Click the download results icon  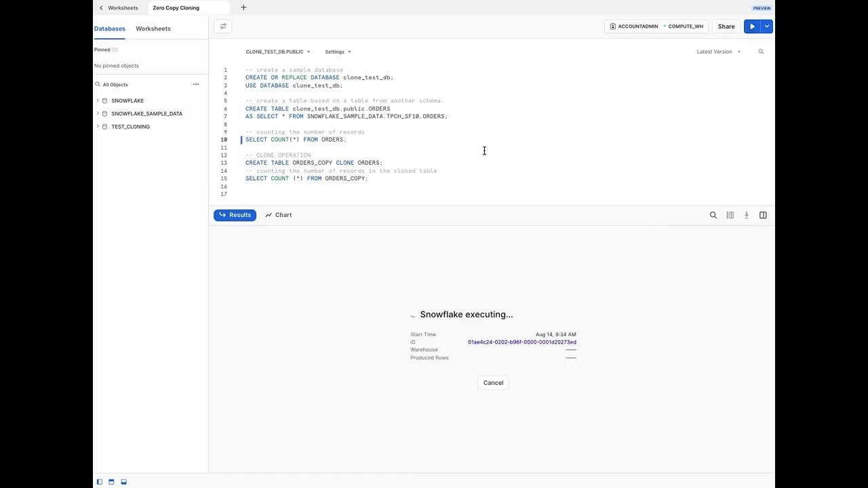(x=747, y=215)
